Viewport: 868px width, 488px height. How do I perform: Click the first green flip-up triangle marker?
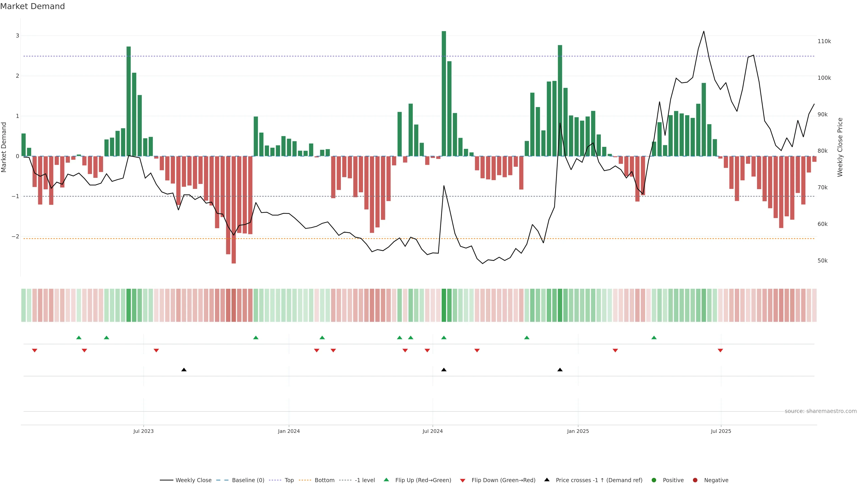(x=79, y=338)
